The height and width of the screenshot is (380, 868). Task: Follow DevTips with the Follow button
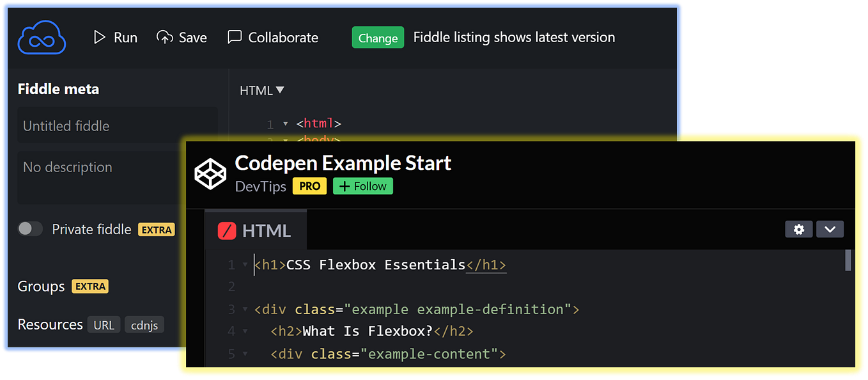[x=362, y=186]
